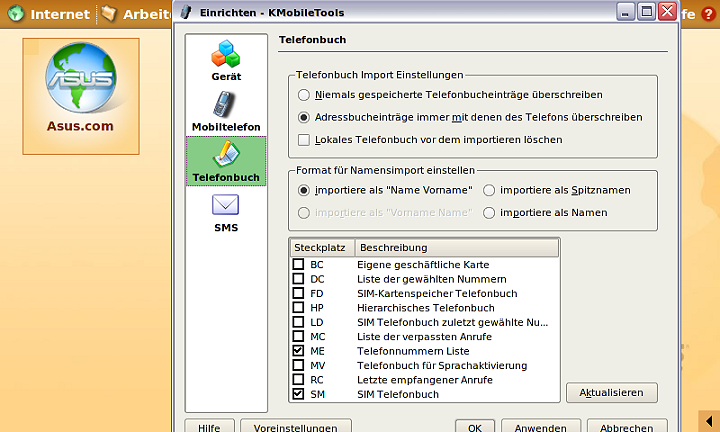Sort by Beschreibung column header

pyautogui.click(x=457, y=247)
